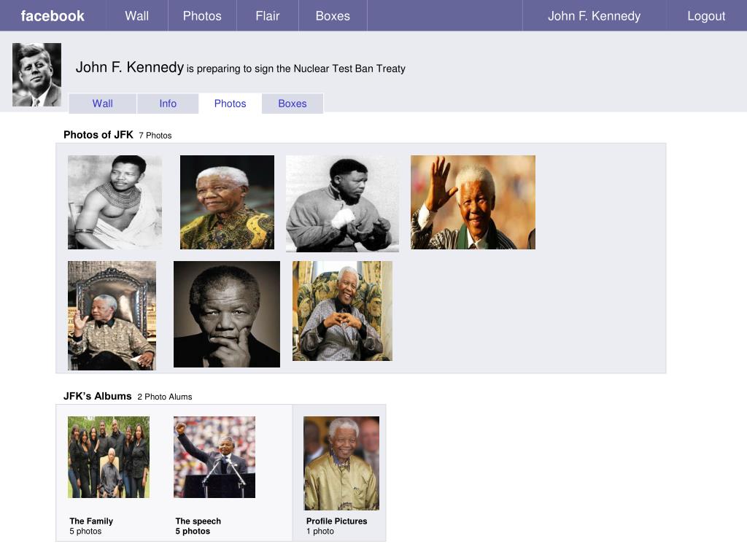Click the Profile Pictures album title

click(337, 521)
